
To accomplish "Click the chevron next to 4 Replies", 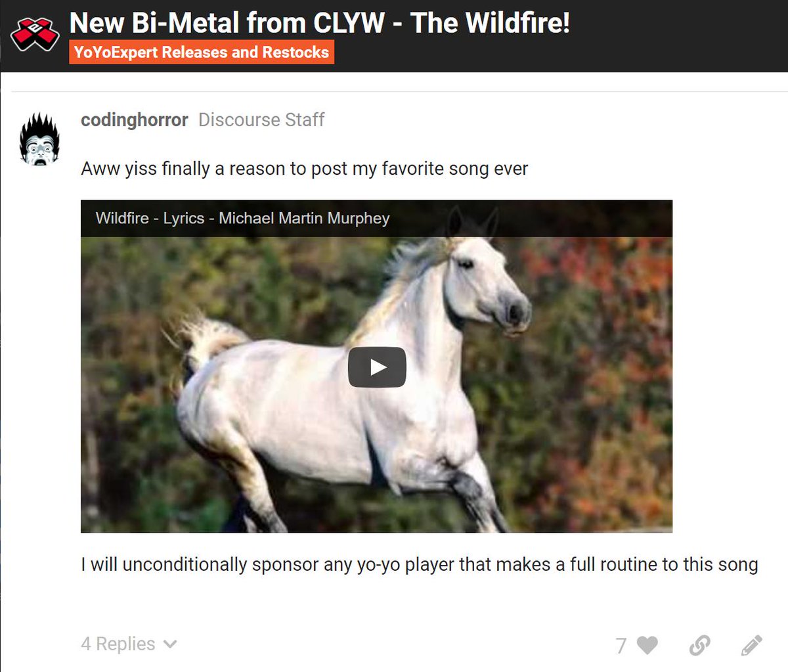I will (170, 644).
